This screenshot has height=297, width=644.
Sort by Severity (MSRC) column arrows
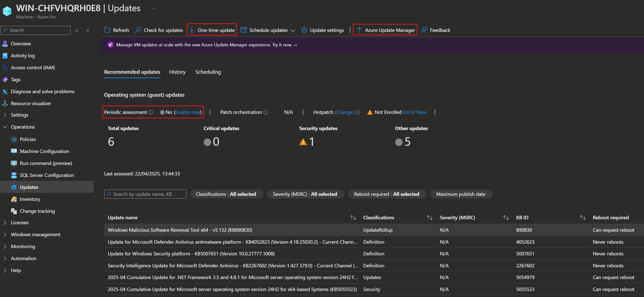(x=506, y=218)
